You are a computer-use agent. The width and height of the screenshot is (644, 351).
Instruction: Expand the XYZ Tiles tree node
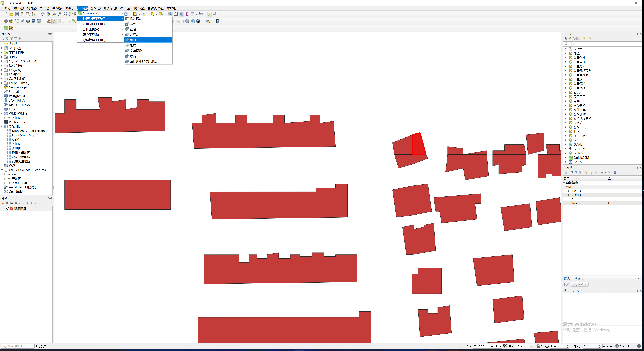tap(2, 126)
